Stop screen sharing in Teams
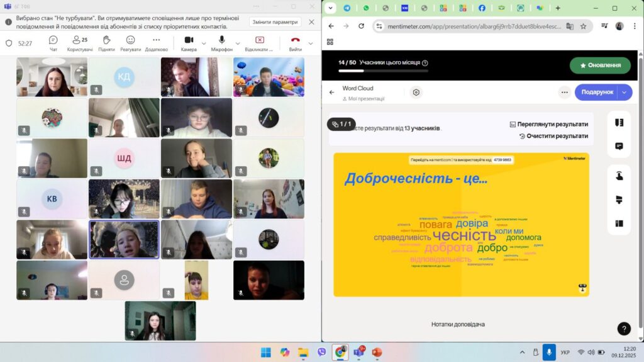 pyautogui.click(x=259, y=42)
